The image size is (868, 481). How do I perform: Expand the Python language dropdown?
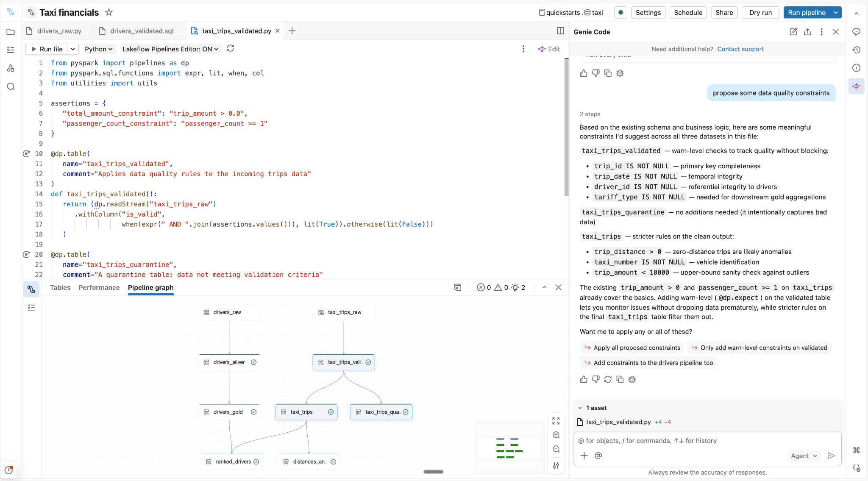click(98, 49)
